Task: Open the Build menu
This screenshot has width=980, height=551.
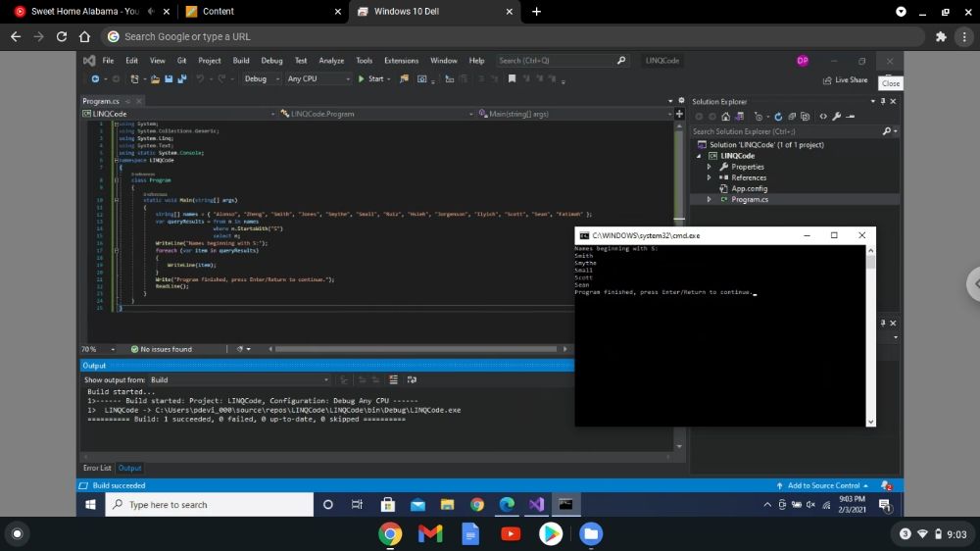Action: (x=241, y=61)
